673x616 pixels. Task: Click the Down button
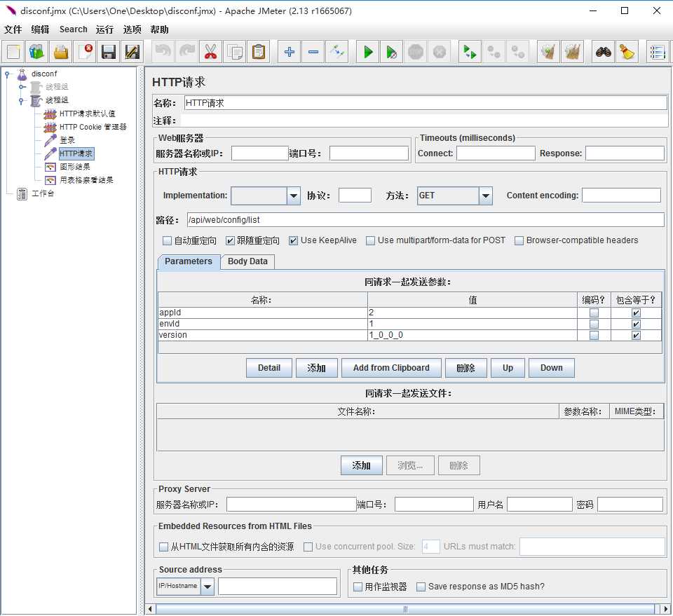(x=552, y=368)
